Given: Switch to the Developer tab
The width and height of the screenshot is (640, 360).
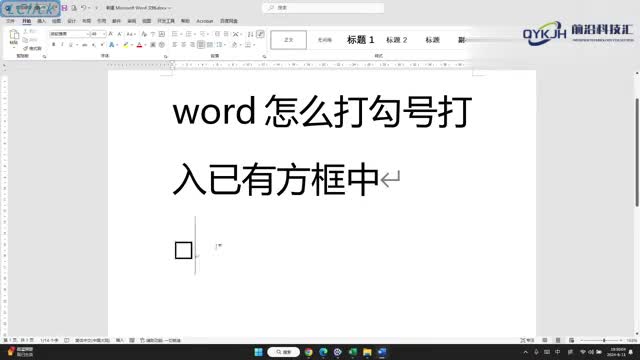Looking at the screenshot, I should click(x=166, y=21).
